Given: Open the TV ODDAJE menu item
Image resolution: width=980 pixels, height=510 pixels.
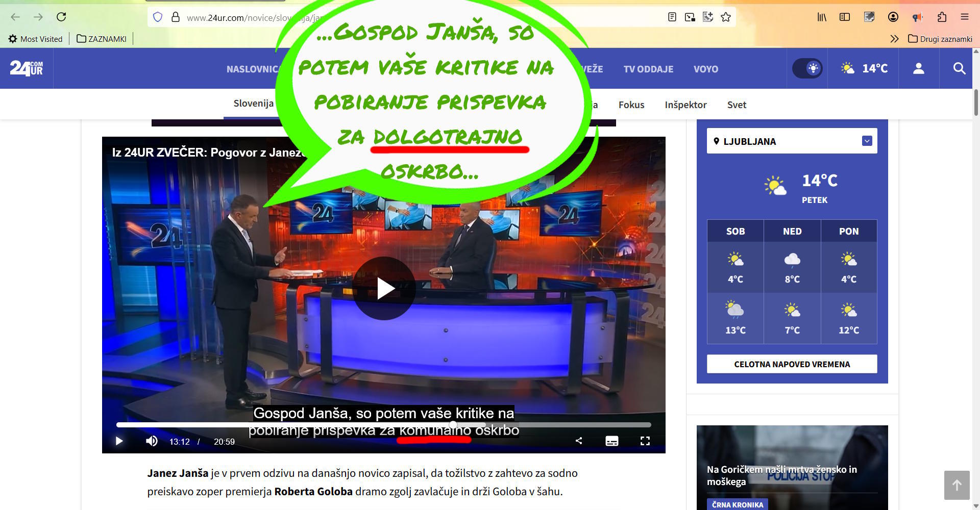Looking at the screenshot, I should coord(648,69).
